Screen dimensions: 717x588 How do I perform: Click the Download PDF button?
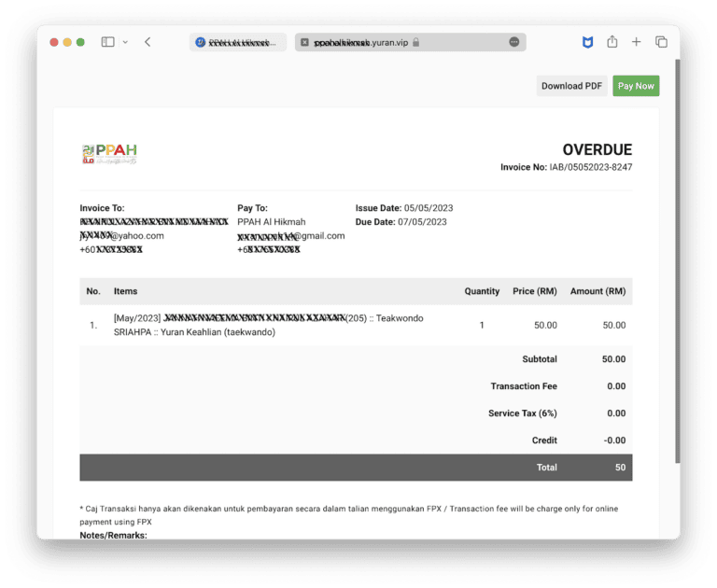(x=571, y=86)
